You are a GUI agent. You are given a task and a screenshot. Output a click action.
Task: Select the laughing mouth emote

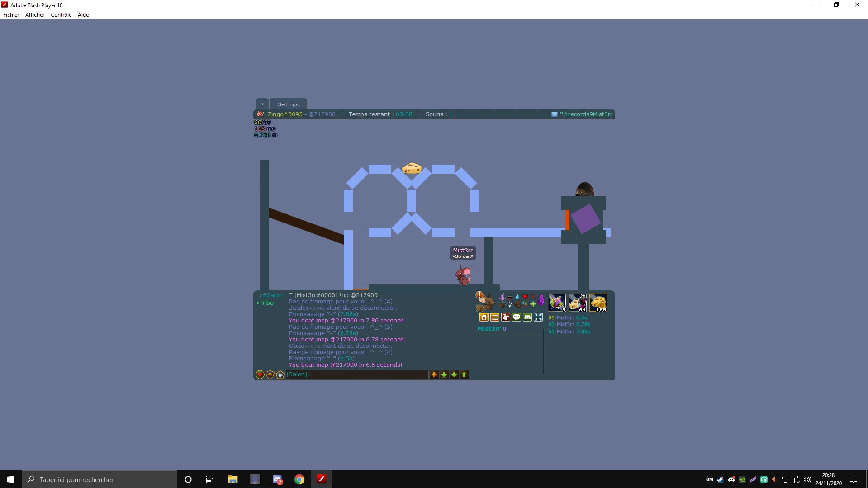(510, 297)
